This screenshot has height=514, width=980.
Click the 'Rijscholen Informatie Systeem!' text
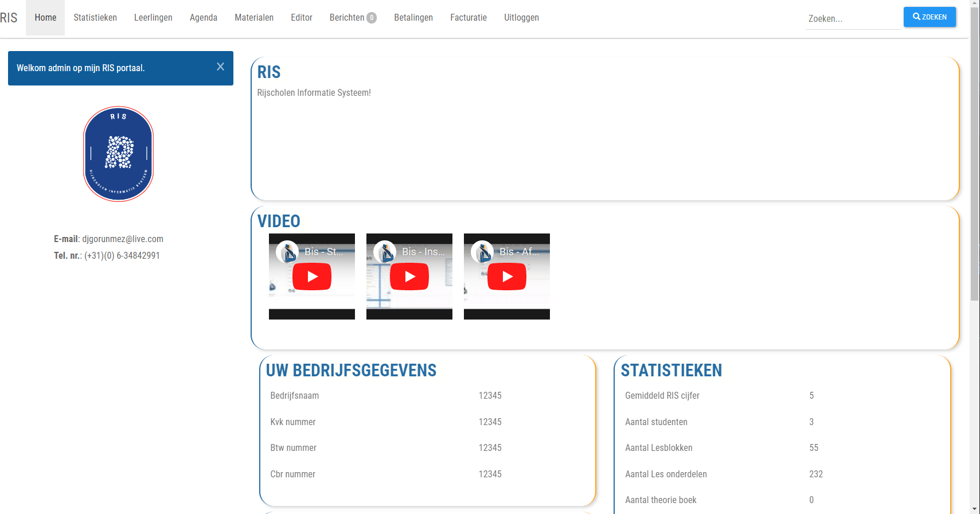click(x=314, y=93)
